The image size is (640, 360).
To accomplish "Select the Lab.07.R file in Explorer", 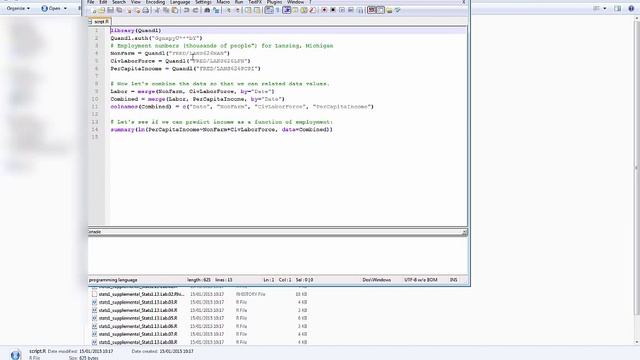I will 138,334.
